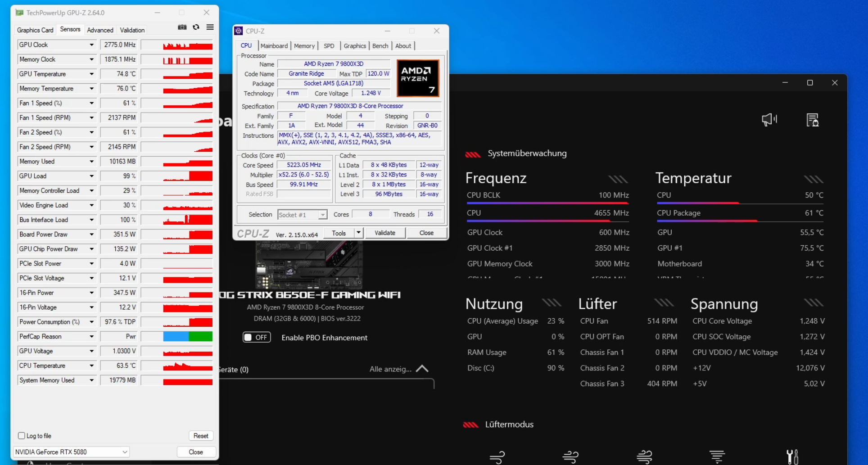Open the GPU-Z hamburger menu
The image size is (868, 465).
point(210,27)
